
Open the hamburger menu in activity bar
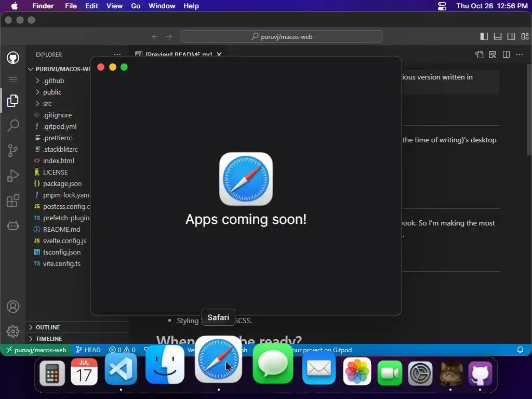click(x=13, y=79)
